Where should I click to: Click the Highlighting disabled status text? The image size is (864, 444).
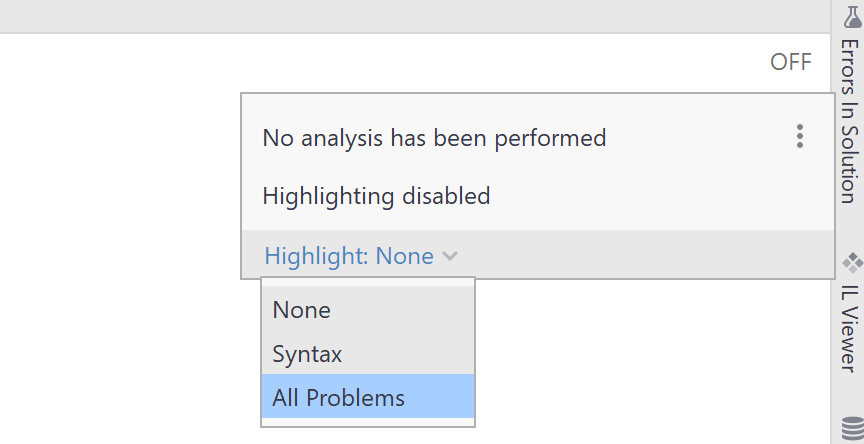(376, 196)
